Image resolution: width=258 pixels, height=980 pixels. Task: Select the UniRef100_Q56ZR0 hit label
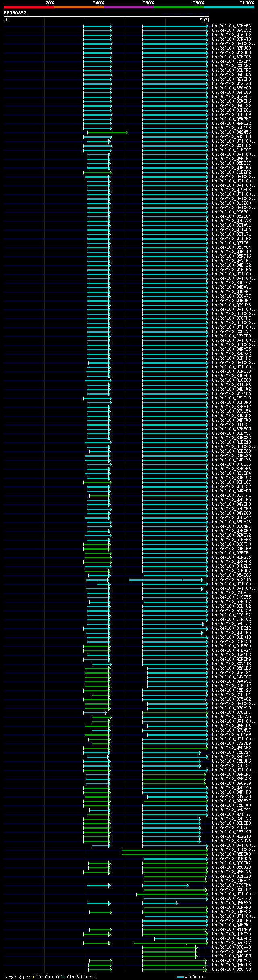tap(231, 35)
